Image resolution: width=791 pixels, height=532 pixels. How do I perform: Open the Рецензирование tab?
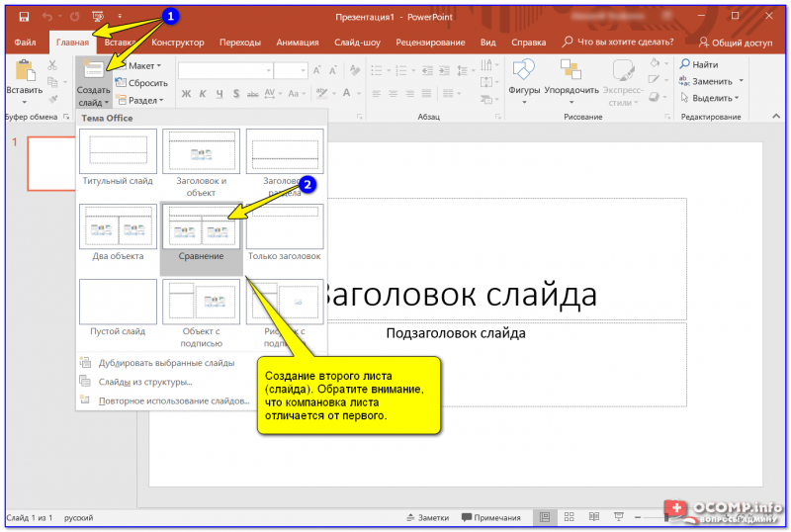tap(430, 43)
